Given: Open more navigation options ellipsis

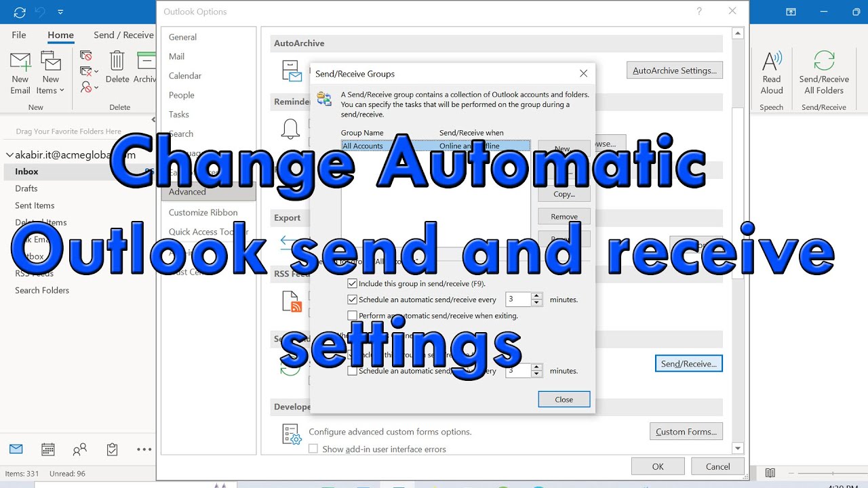Looking at the screenshot, I should coord(144,449).
